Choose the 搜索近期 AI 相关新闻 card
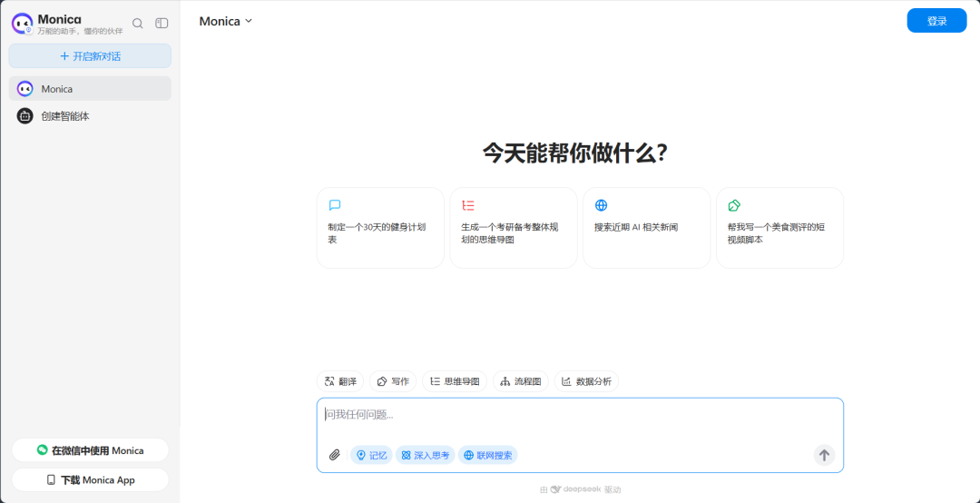This screenshot has width=980, height=503. coord(647,228)
